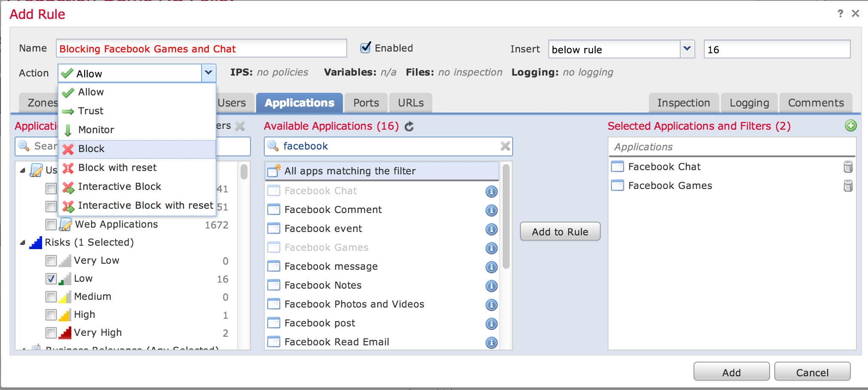Uncheck the Low risk checkbox
This screenshot has width=868, height=390.
click(x=51, y=279)
